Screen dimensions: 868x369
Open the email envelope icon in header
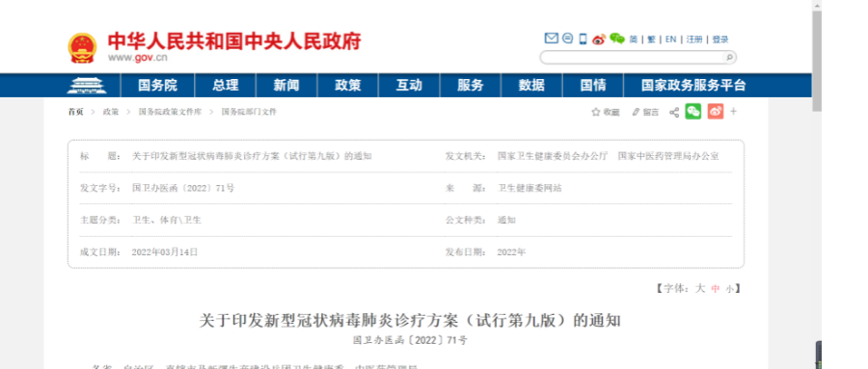[x=551, y=39]
